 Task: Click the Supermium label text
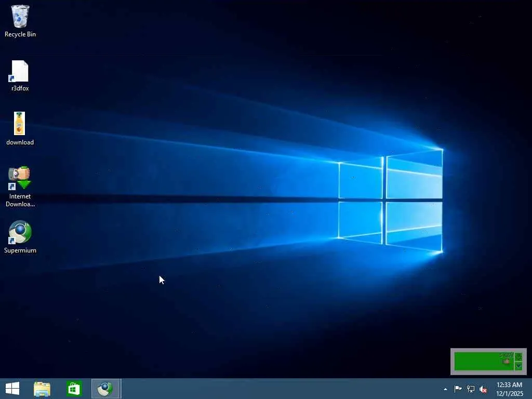click(x=20, y=250)
